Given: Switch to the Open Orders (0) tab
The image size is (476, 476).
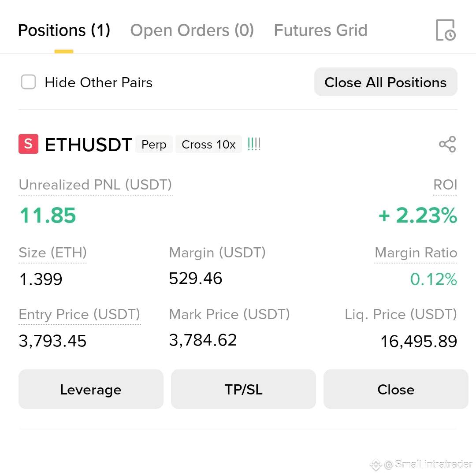Looking at the screenshot, I should click(192, 30).
